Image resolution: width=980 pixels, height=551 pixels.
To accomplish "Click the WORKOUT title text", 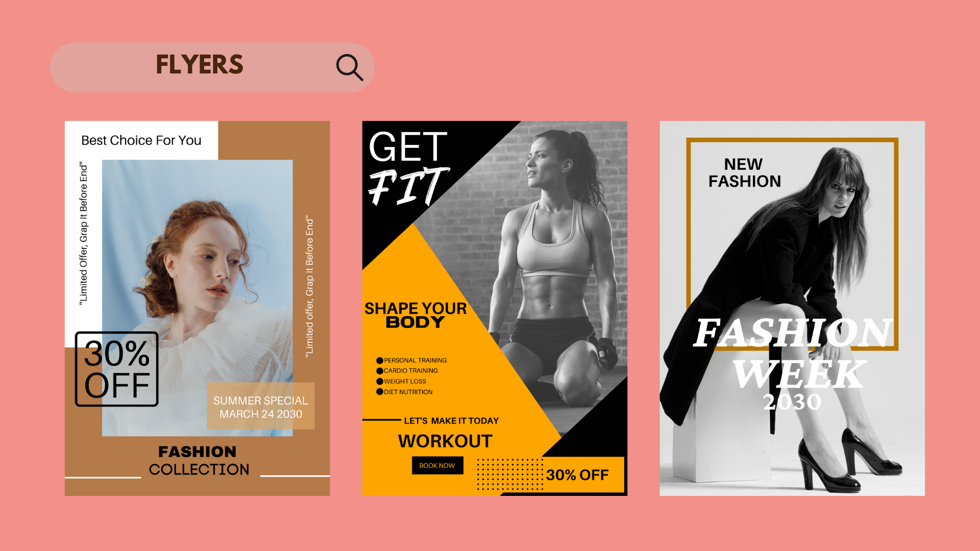I will tap(445, 441).
